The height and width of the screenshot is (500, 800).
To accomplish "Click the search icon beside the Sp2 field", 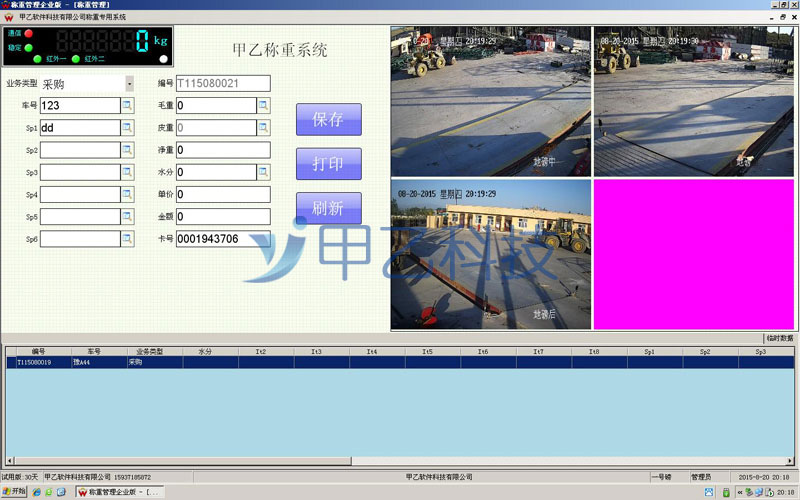I will click(x=127, y=150).
